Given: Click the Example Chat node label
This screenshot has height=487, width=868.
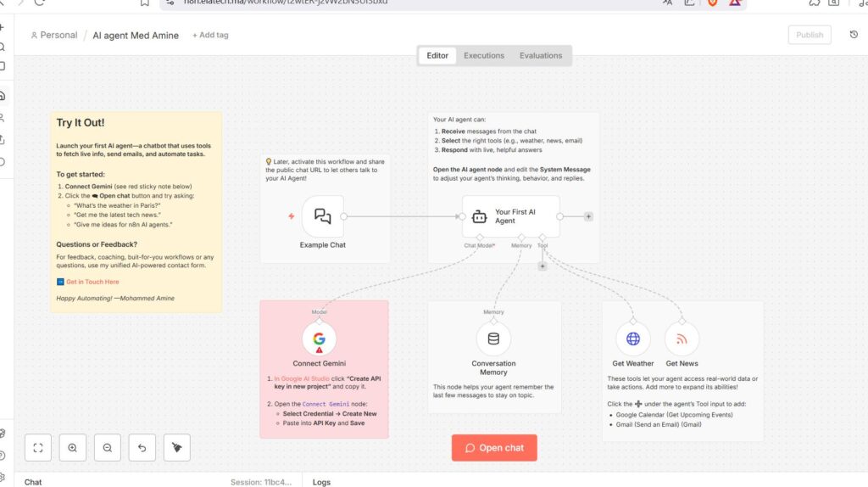Looking at the screenshot, I should tap(323, 245).
